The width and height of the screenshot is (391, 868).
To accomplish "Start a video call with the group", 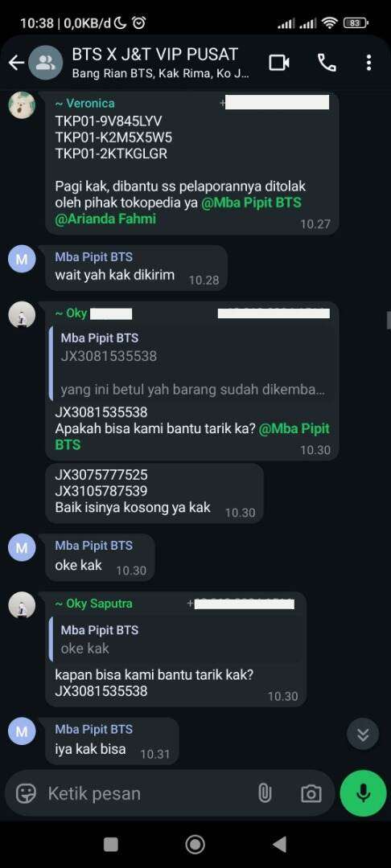I will (x=279, y=63).
